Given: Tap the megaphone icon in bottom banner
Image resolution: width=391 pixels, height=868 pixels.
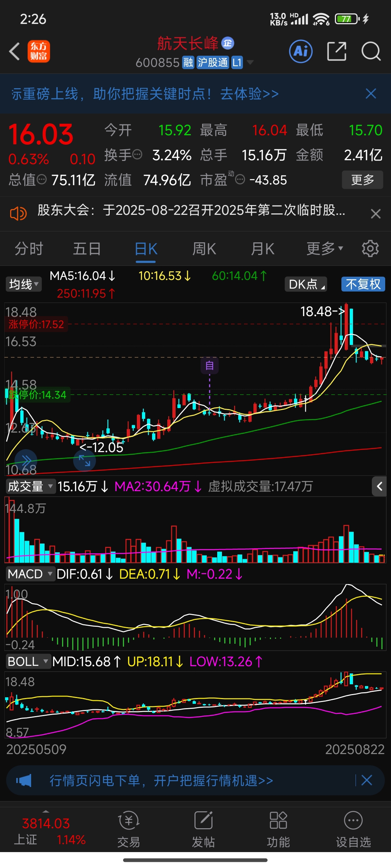Looking at the screenshot, I should 24,780.
